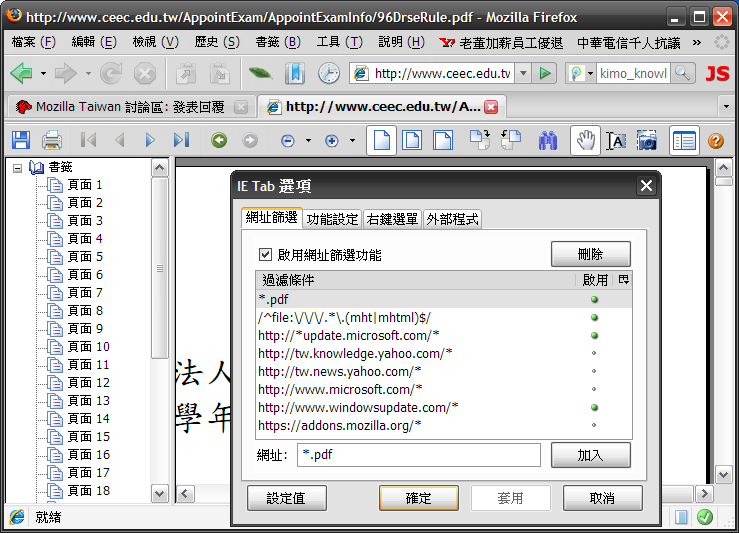Viewport: 739px width, 533px height.
Task: Click the 網址 input field containing *.pdf
Action: pos(418,455)
